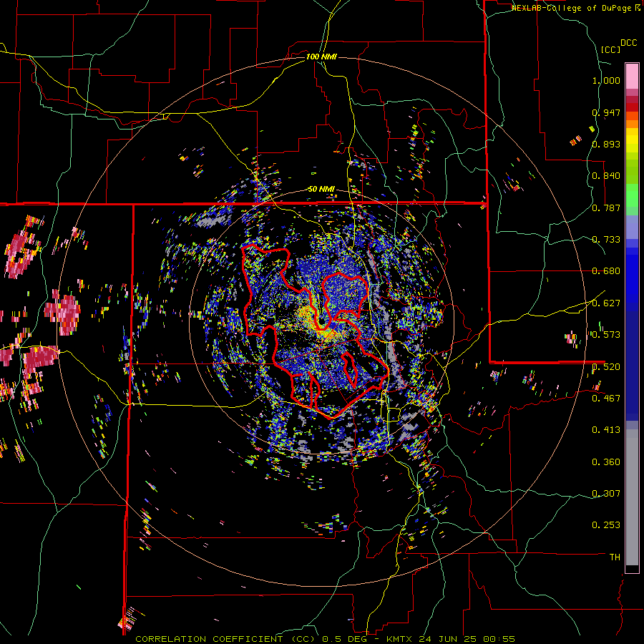
Task: Click the 0.467 scale value
Action: click(x=606, y=398)
